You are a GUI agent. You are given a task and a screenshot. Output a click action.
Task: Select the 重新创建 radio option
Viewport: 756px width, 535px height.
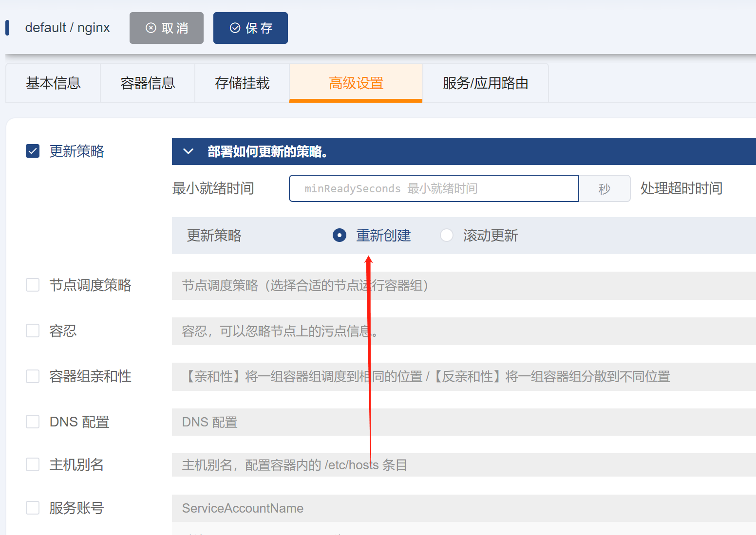point(339,235)
